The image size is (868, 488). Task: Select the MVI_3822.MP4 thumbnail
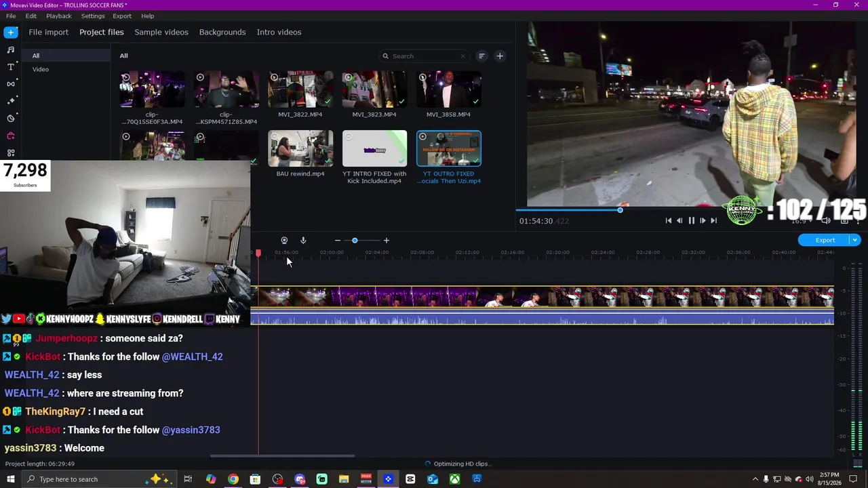coord(300,89)
